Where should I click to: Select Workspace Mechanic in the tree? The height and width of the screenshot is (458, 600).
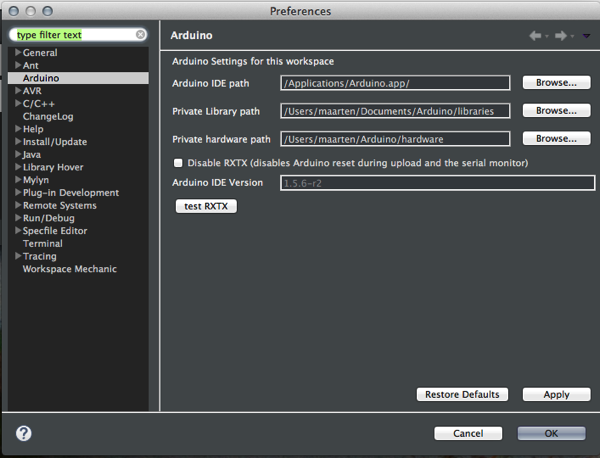point(70,269)
